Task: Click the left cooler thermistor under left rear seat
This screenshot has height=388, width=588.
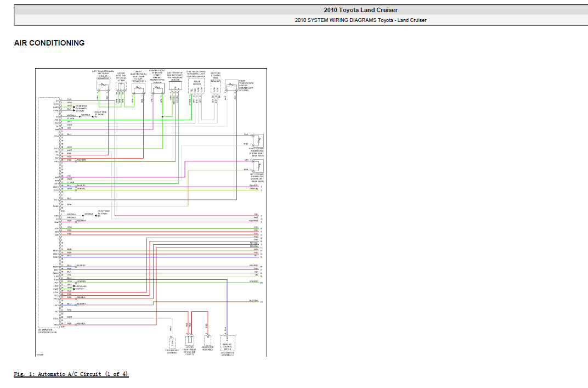Action: (x=258, y=166)
